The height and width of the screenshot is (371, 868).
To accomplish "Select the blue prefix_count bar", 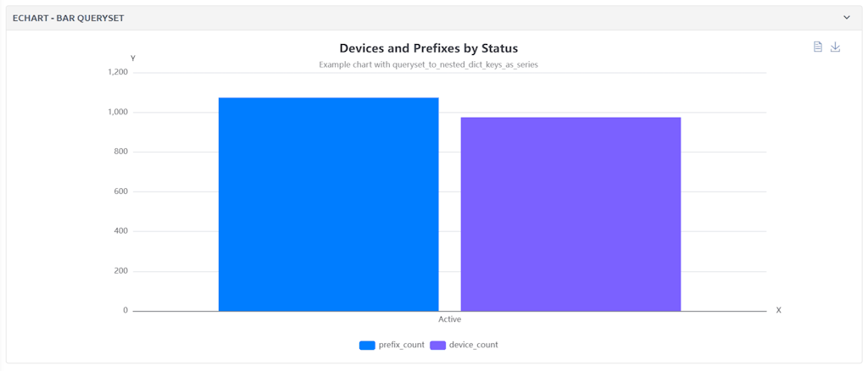I will click(x=328, y=204).
